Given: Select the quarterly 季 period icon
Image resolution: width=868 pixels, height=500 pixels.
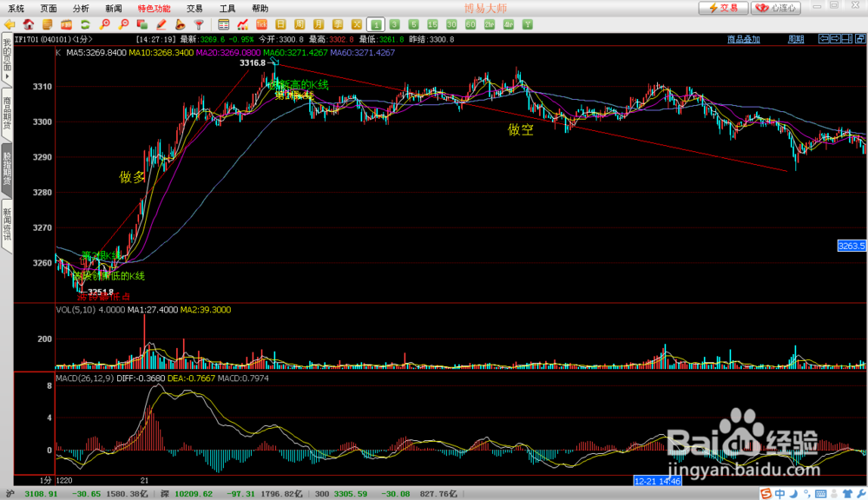Looking at the screenshot, I should [337, 24].
